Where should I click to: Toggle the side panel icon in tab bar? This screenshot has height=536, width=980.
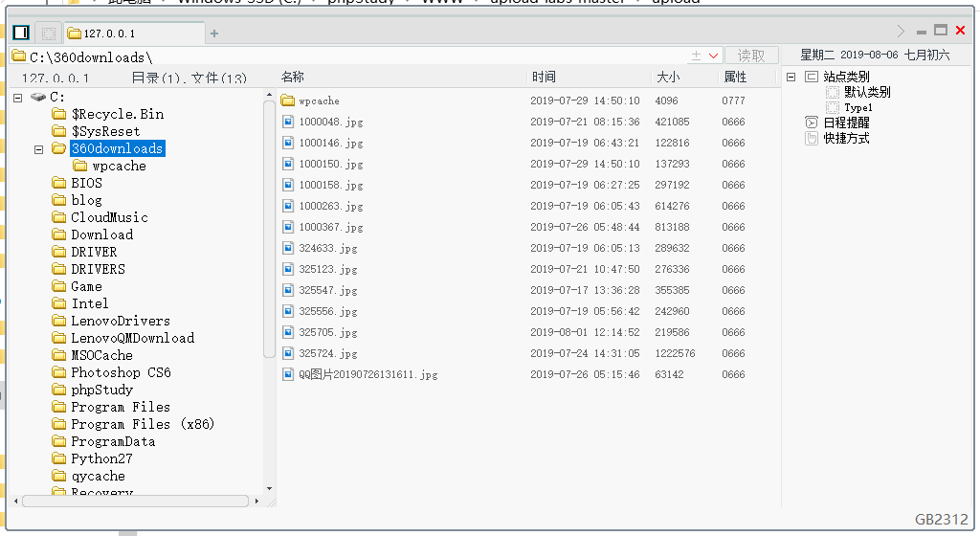(21, 33)
